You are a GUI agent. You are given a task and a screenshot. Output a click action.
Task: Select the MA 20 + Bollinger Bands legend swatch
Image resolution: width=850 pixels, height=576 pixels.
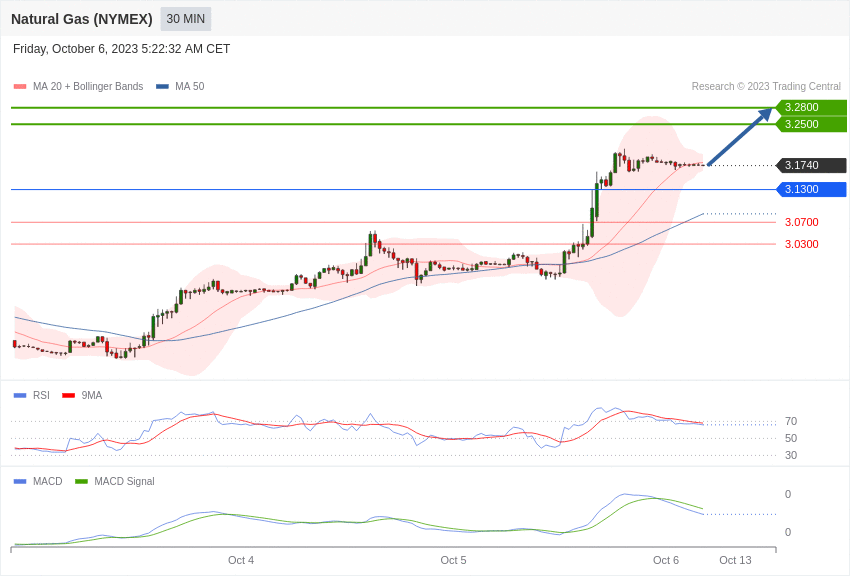(x=20, y=87)
